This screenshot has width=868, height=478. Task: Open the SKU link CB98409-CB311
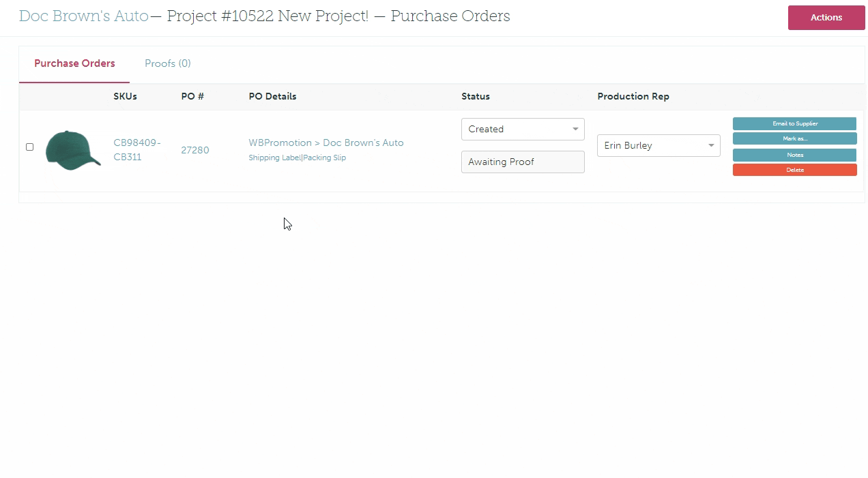click(136, 150)
